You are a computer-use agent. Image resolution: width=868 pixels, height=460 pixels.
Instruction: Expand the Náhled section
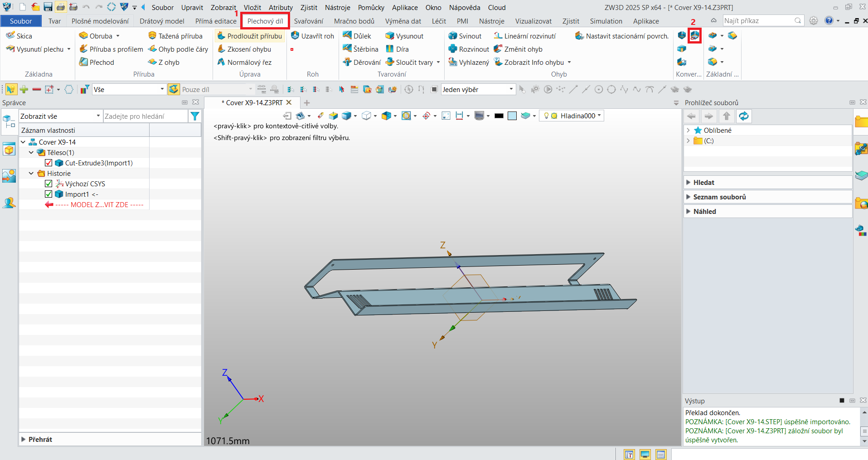pyautogui.click(x=767, y=212)
